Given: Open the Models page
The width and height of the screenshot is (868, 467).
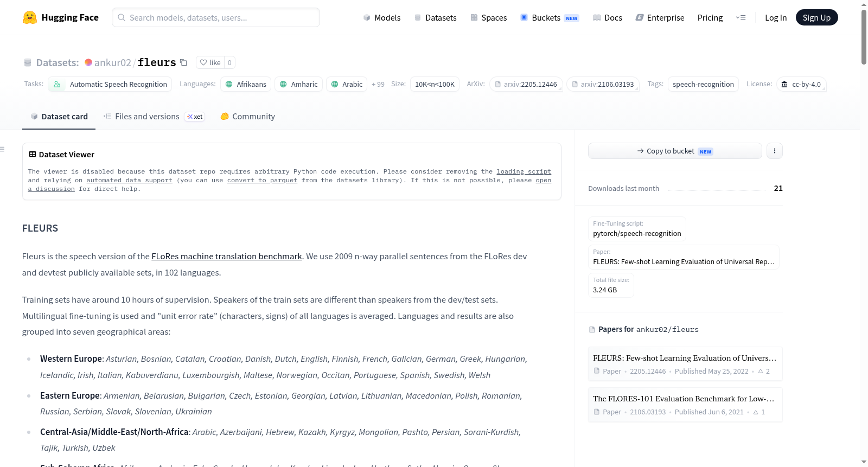Looking at the screenshot, I should click(382, 17).
